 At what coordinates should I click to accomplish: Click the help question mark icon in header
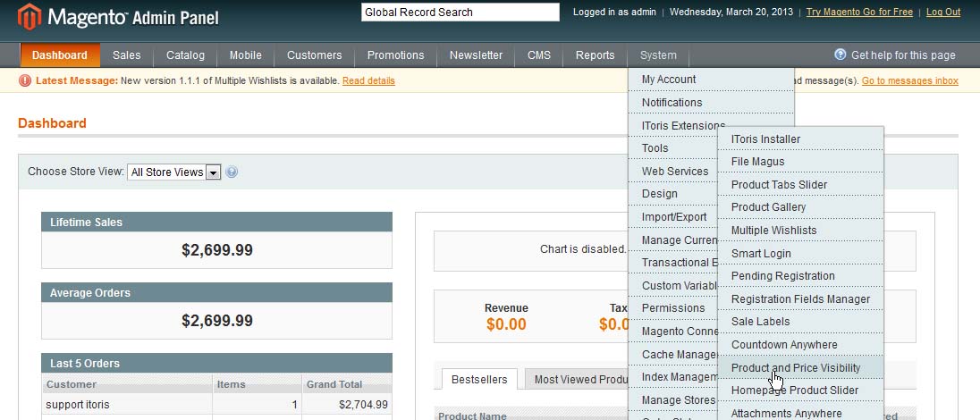pyautogui.click(x=840, y=55)
